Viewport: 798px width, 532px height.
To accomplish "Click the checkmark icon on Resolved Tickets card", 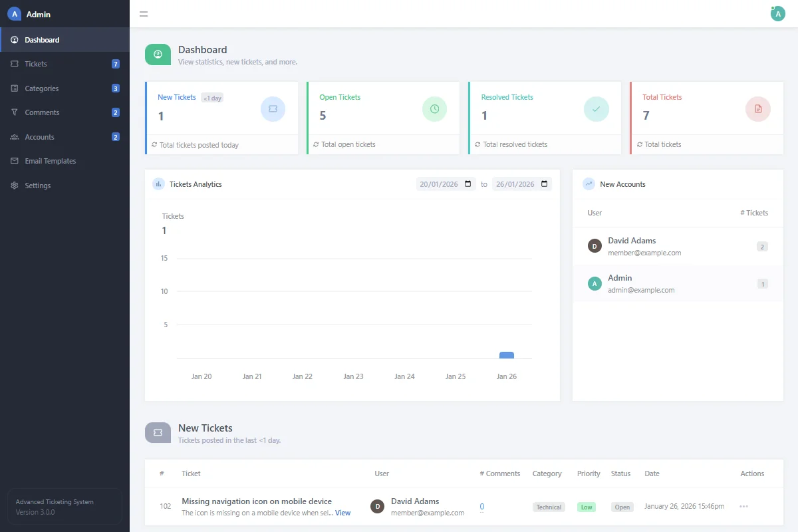I will (596, 108).
